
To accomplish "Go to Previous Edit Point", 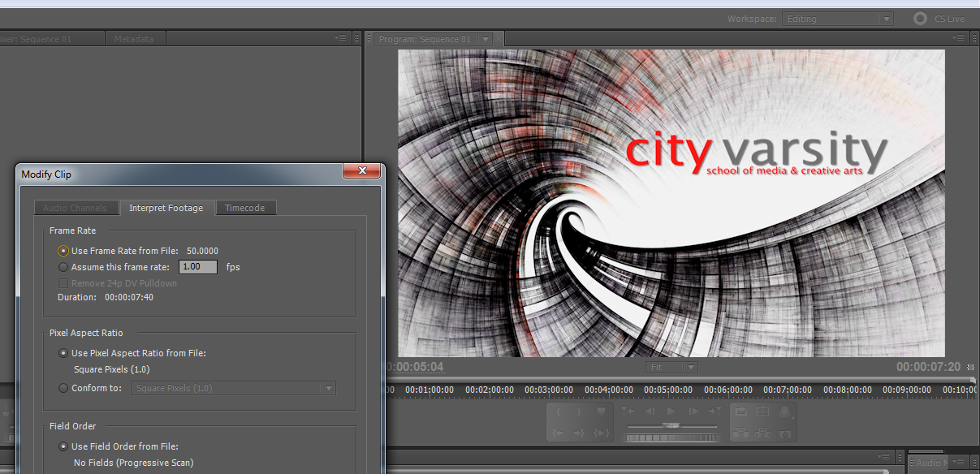I will coord(628,411).
